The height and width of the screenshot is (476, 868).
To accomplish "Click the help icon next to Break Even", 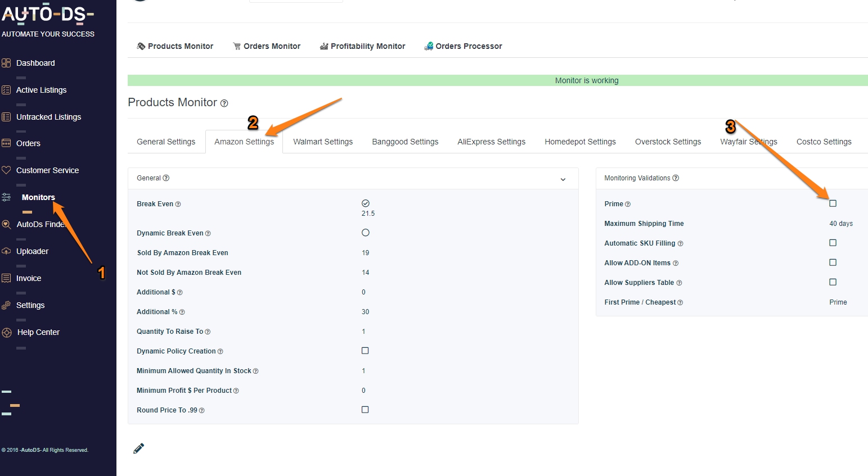I will 178,205.
